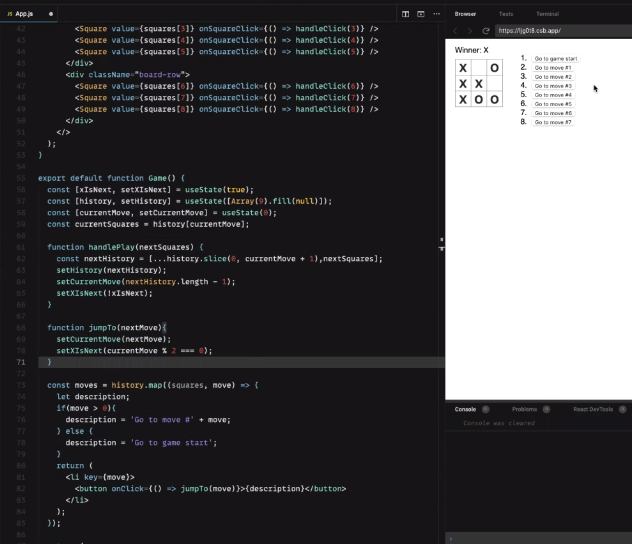Switch to the Browser tab

coord(465,14)
